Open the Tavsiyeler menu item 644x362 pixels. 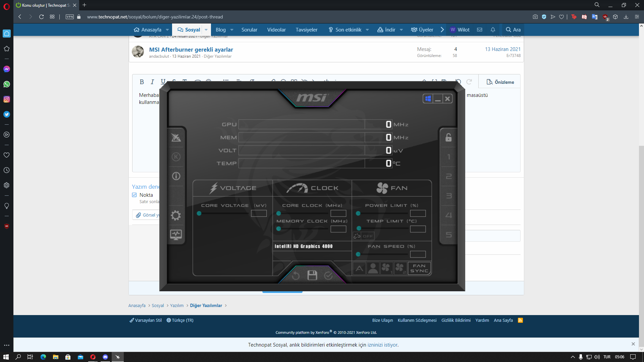(x=306, y=30)
